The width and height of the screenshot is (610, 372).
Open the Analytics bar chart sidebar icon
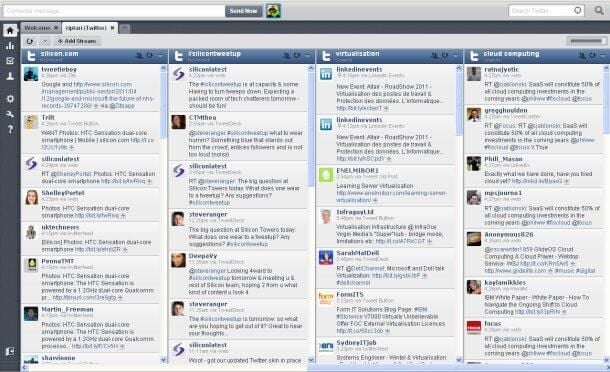10,46
